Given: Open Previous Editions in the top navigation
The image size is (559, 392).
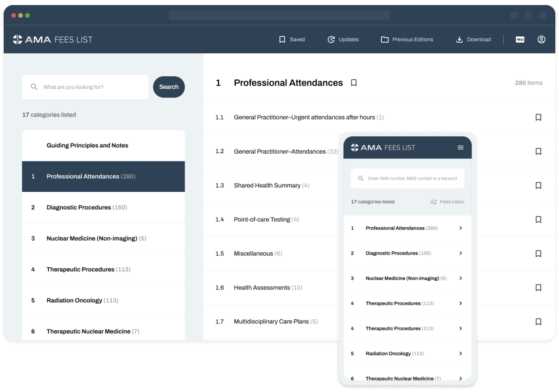Looking at the screenshot, I should pyautogui.click(x=407, y=40).
